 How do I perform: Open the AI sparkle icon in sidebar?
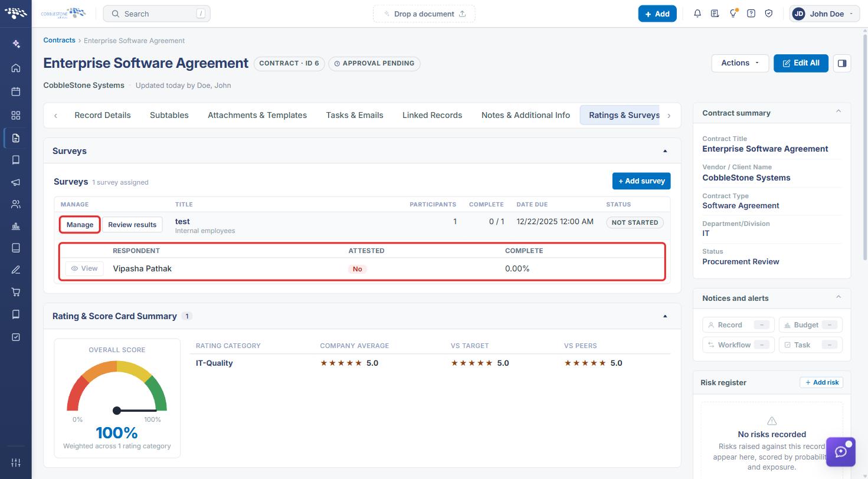(x=16, y=44)
